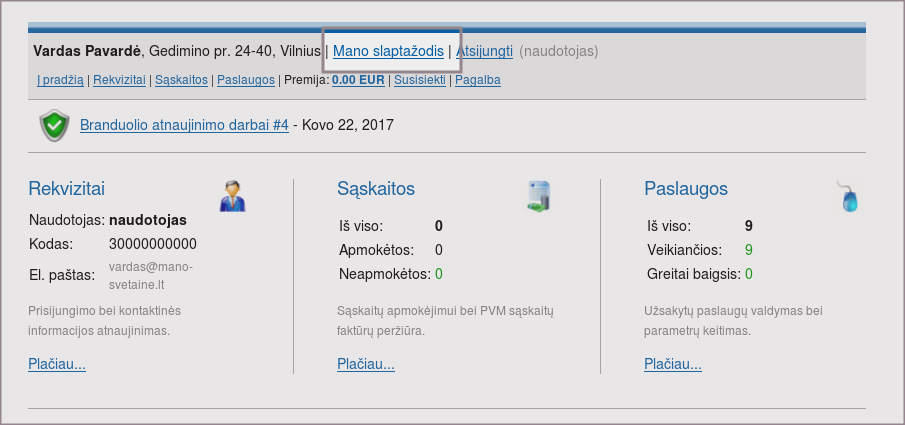Click the Rekvizitai section heading
Screen dimensions: 905x425
click(x=67, y=188)
